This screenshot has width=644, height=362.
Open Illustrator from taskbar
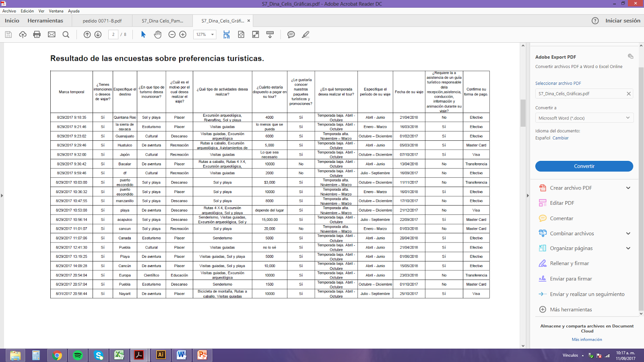tap(161, 355)
